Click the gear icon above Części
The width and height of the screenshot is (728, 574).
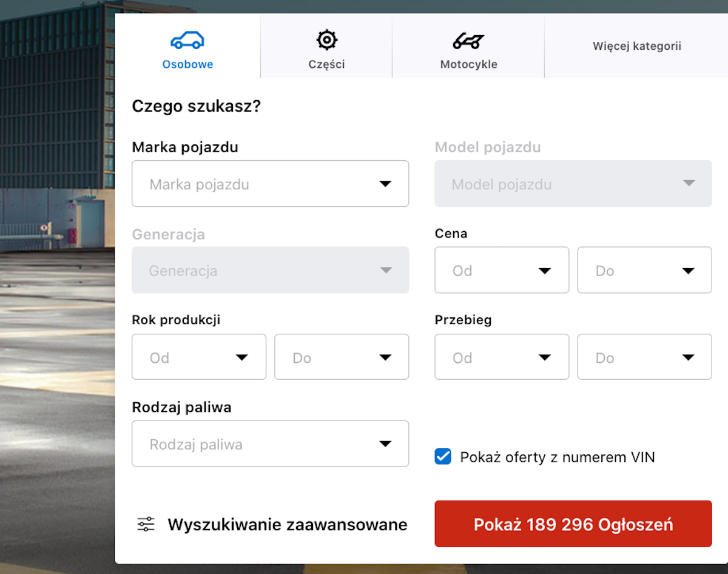coord(326,39)
